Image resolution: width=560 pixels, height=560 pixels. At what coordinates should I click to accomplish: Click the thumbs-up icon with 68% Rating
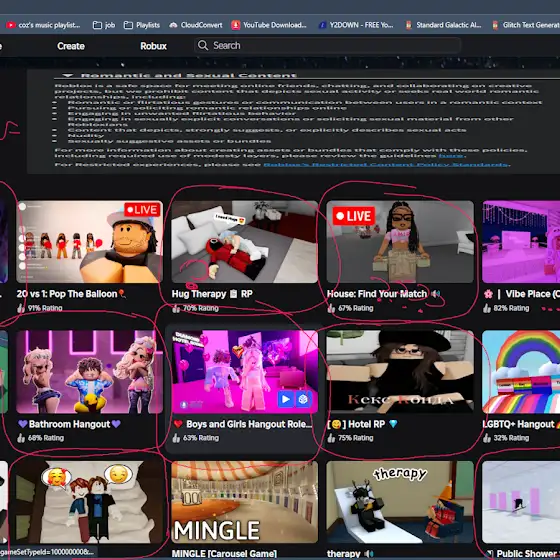pos(21,438)
